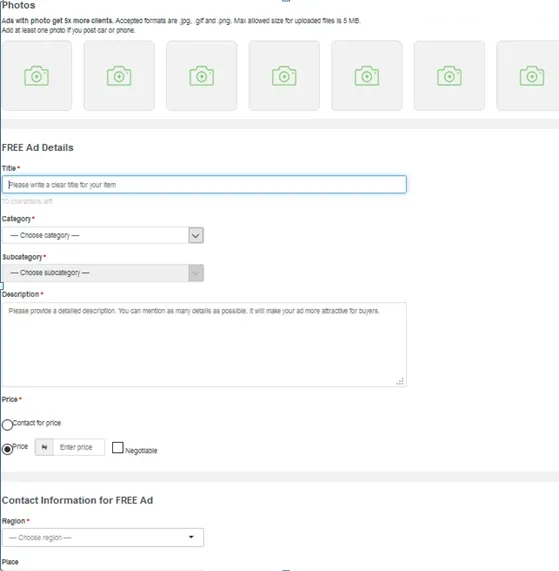Select the Price radio button
Viewport: 559px width, 571px height.
[7, 449]
